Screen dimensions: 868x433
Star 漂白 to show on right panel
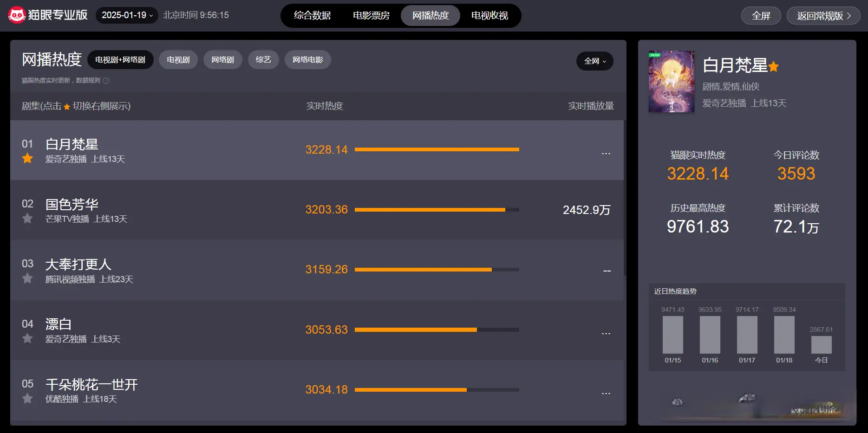[27, 338]
